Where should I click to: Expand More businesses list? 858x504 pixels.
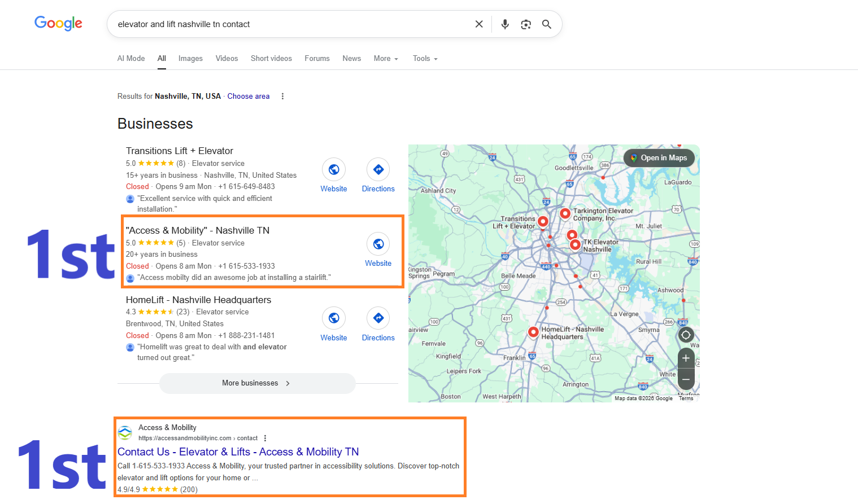pyautogui.click(x=257, y=383)
